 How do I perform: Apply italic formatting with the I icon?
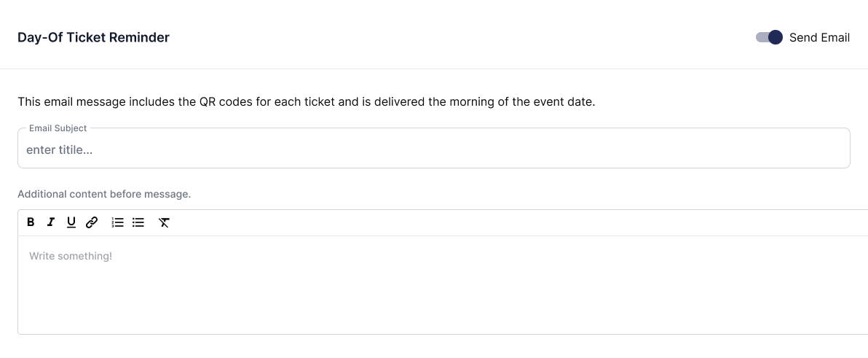coord(51,222)
